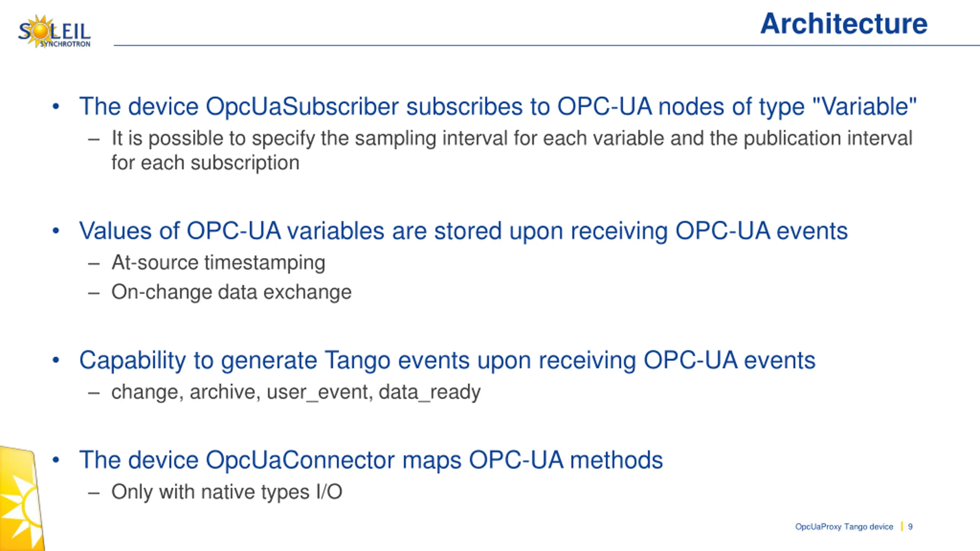Screen dimensions: 980x551
Task: Click the change, archive, user_event line
Action: click(296, 392)
